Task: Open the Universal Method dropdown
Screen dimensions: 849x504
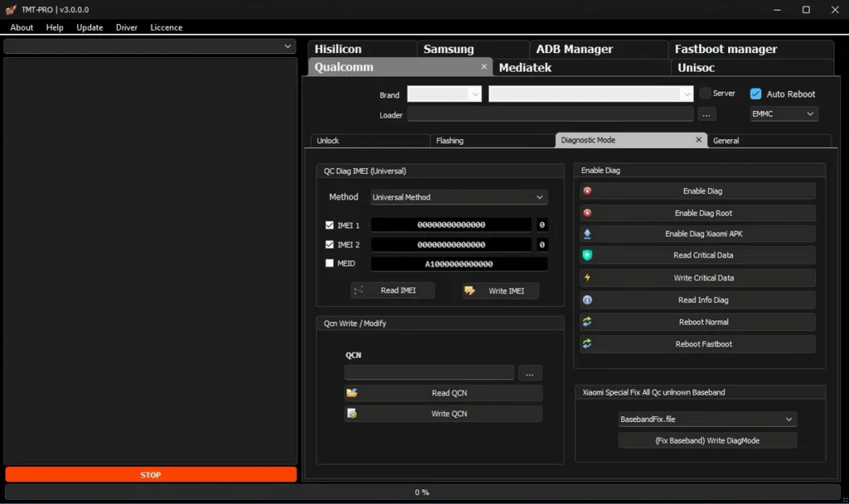Action: [458, 197]
